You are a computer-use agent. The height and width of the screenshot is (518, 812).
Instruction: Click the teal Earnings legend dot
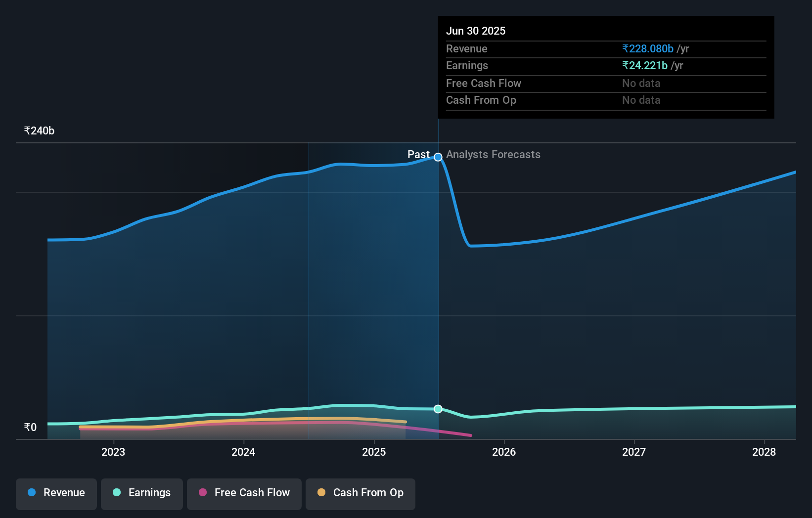pyautogui.click(x=117, y=492)
